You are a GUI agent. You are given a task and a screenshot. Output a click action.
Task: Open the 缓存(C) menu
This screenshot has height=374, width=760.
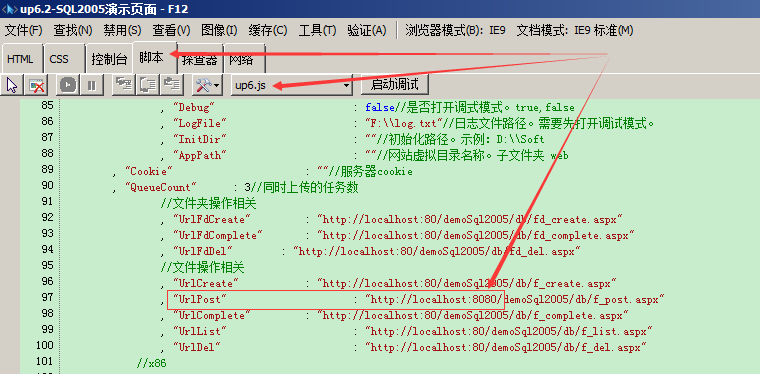point(268,31)
